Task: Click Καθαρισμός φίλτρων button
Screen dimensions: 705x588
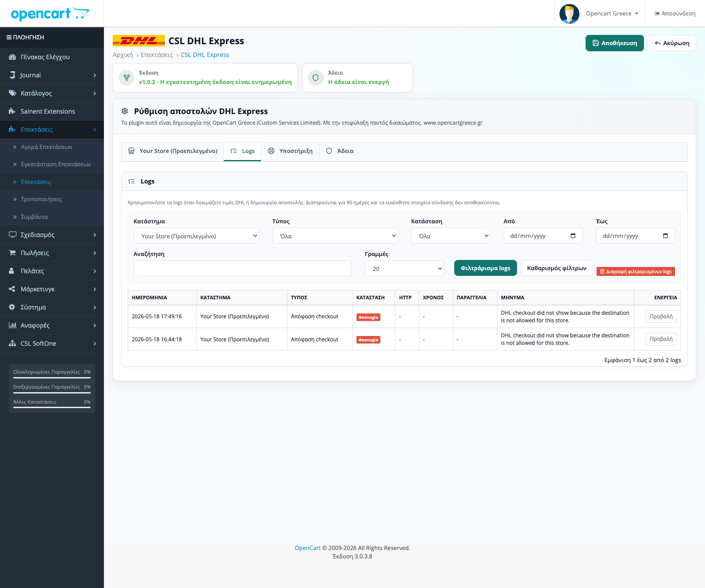Action: (557, 268)
